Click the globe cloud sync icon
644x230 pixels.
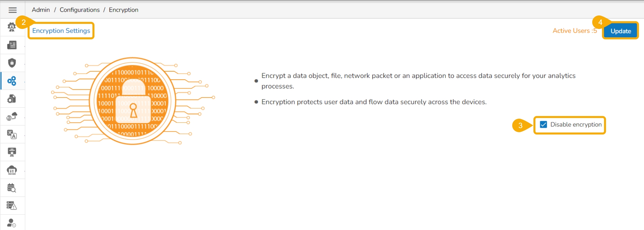(12, 116)
